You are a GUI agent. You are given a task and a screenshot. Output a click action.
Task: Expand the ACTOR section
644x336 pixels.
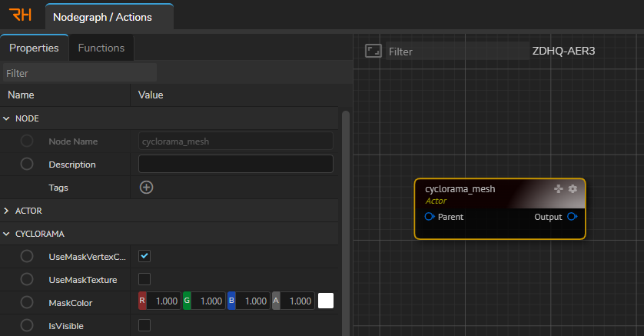tap(7, 211)
